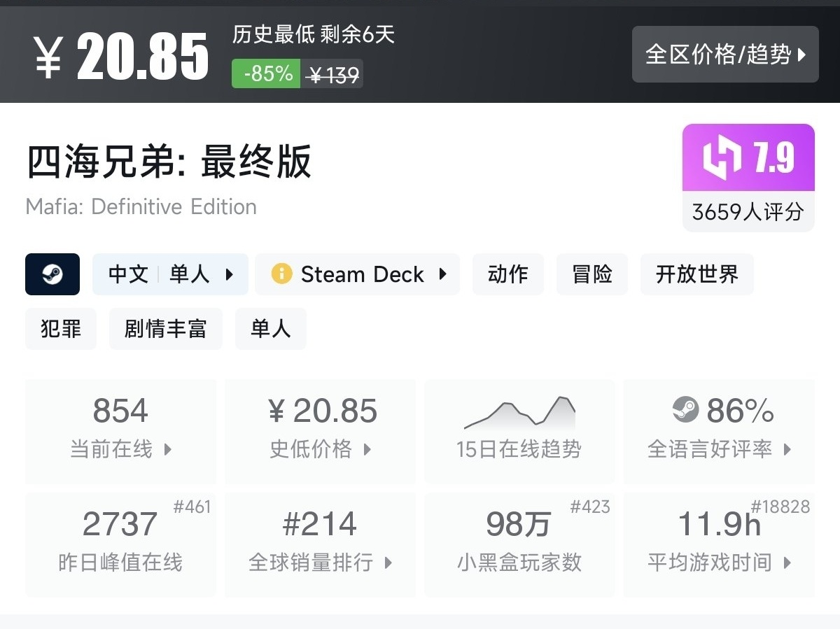The height and width of the screenshot is (629, 840).
Task: Select the 开放世界 tag
Action: 696,274
